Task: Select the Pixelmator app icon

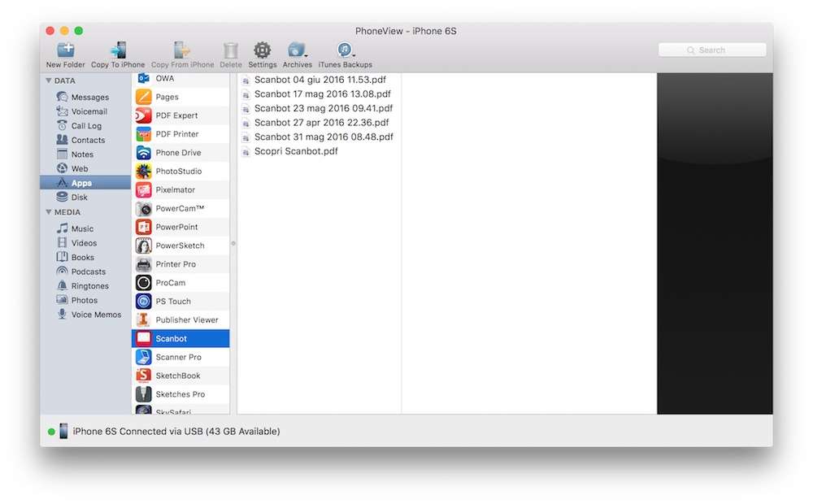Action: click(x=144, y=189)
